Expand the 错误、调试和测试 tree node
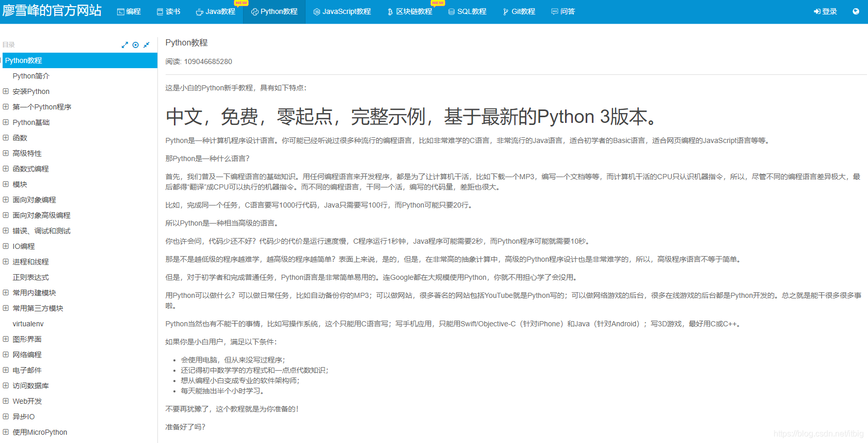 click(x=6, y=230)
